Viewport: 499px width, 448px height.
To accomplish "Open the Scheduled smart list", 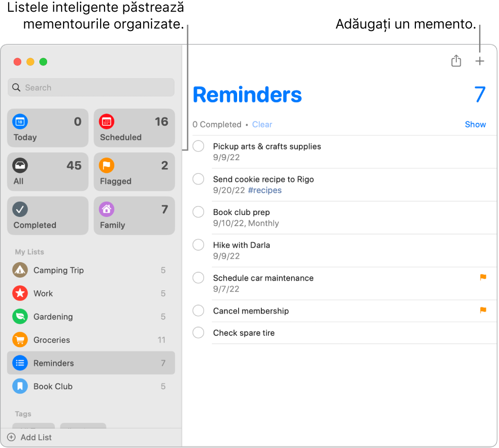I will click(134, 128).
